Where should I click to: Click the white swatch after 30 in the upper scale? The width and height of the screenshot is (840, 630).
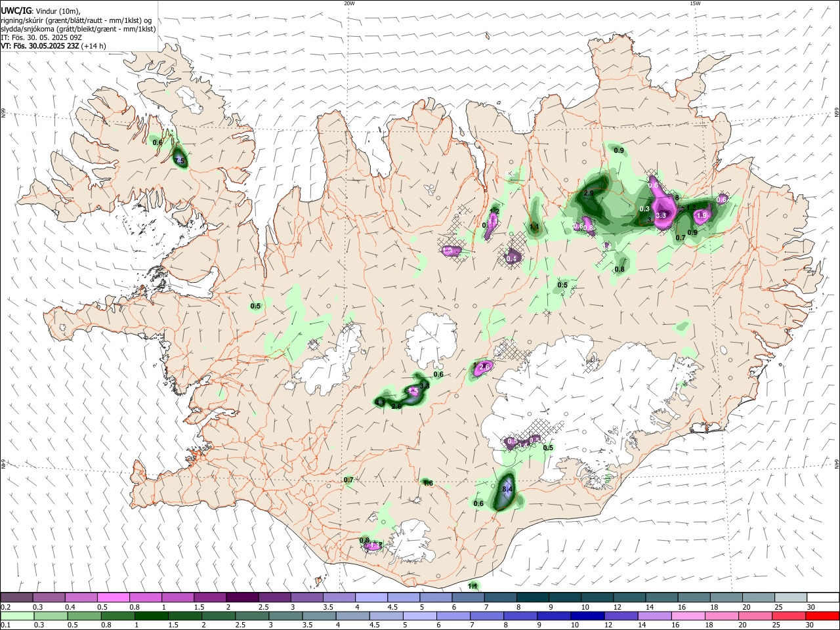(x=824, y=597)
